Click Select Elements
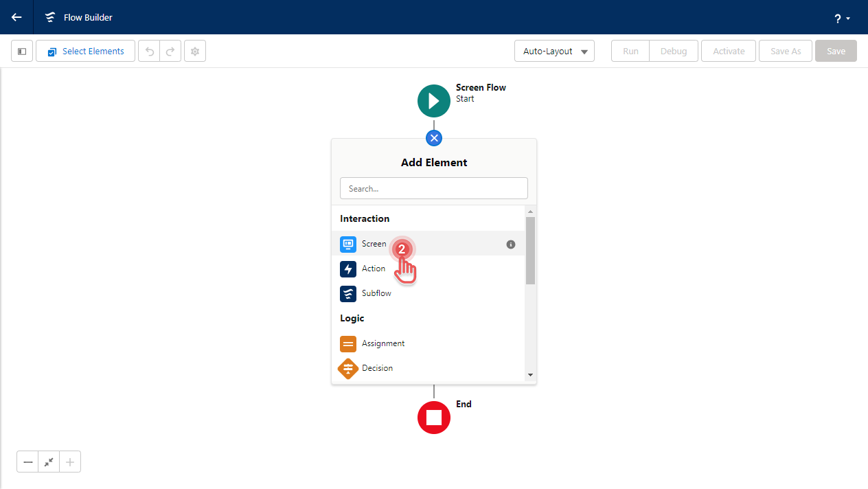The image size is (868, 489). [85, 51]
